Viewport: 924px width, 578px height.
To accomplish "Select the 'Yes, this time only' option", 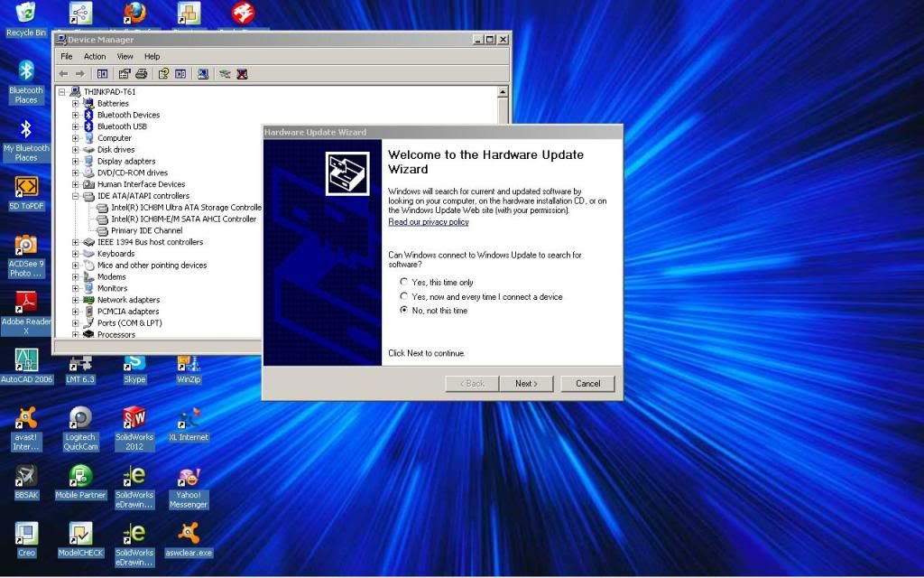I will (x=404, y=282).
